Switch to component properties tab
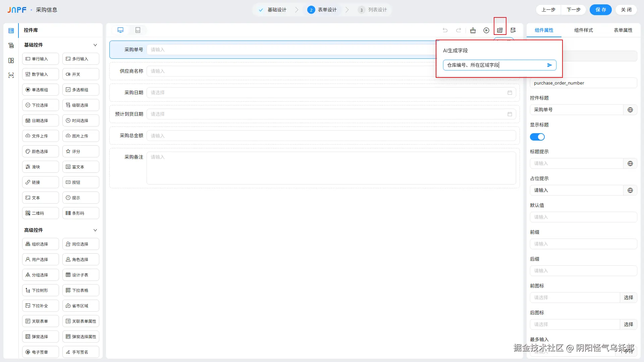 (544, 30)
